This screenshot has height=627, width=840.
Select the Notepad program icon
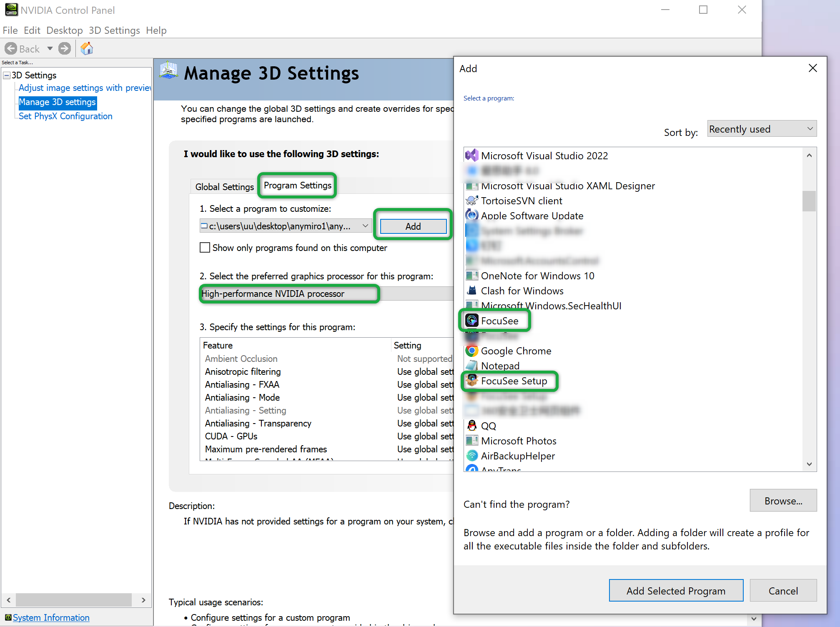[471, 366]
